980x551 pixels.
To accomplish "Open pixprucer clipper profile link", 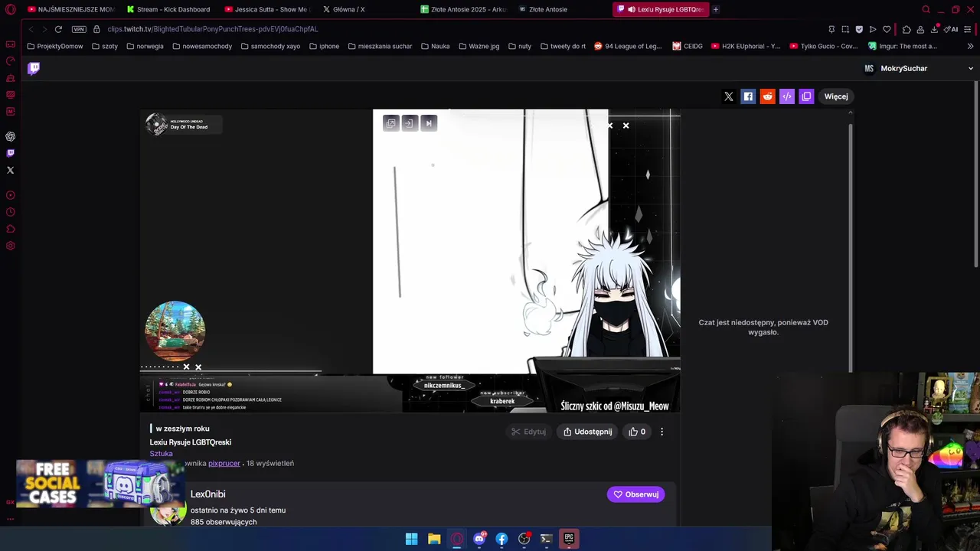I will 224,463.
